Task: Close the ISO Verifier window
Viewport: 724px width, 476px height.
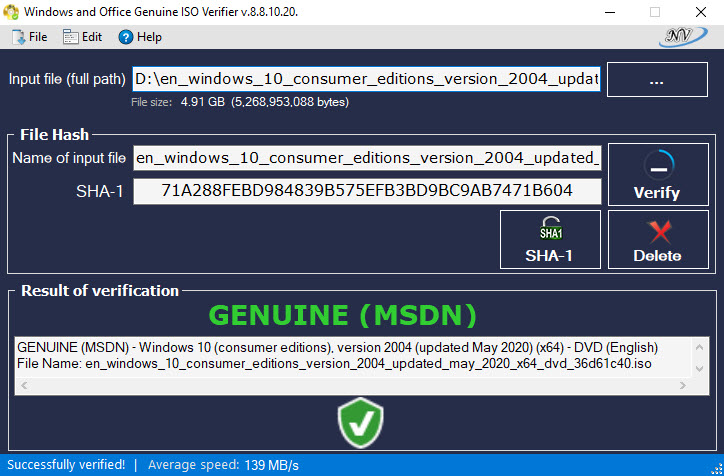Action: click(700, 12)
